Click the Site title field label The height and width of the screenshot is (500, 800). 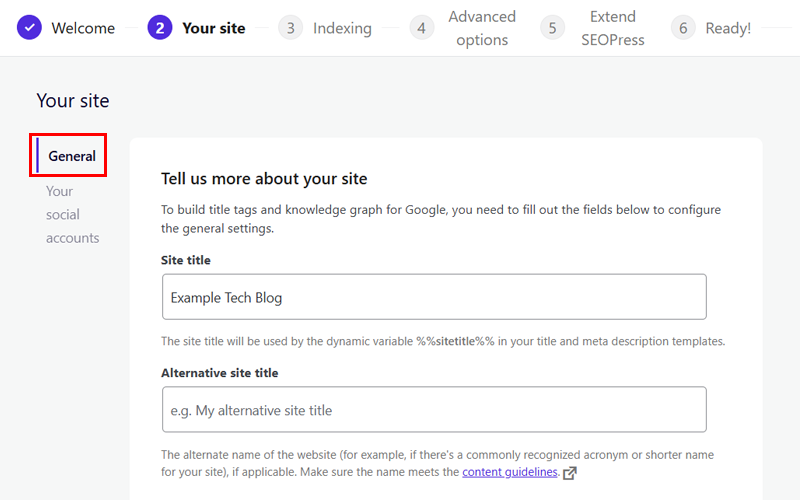(x=186, y=260)
